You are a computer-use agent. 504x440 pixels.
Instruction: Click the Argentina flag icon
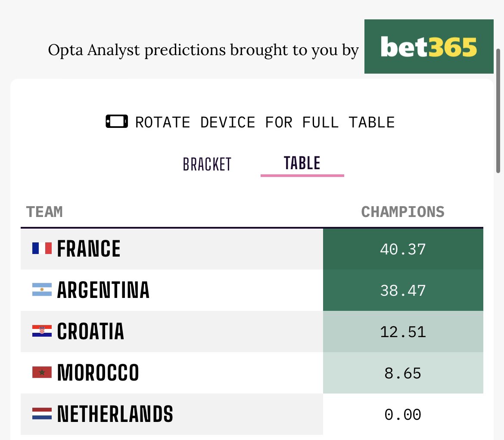42,289
